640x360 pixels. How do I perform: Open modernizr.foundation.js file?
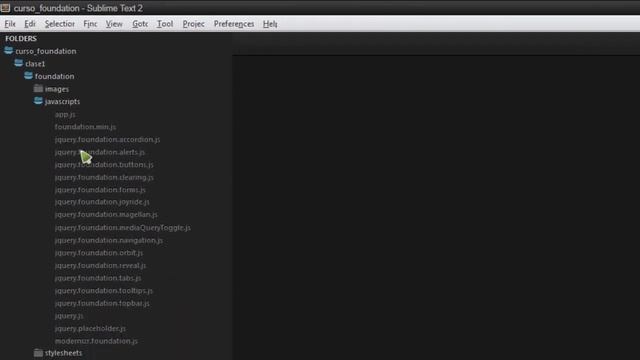click(96, 341)
